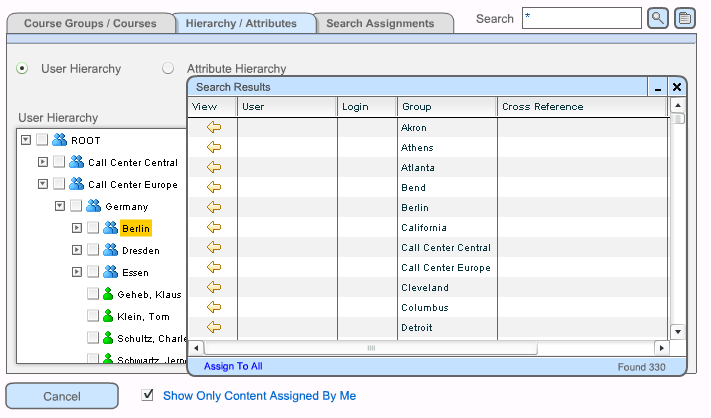Open the Search Assignments tab
The width and height of the screenshot is (711, 418).
(x=380, y=23)
